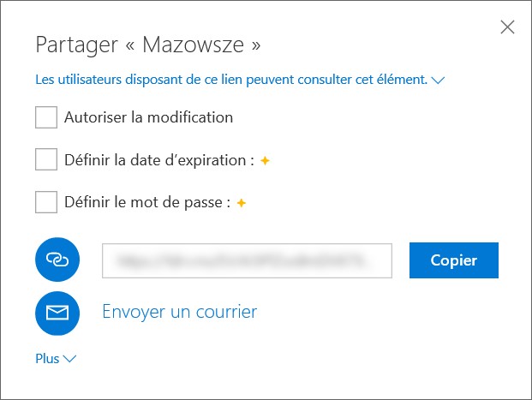Image resolution: width=532 pixels, height=400 pixels.
Task: Check the Définir le mot de passe box
Action: click(x=46, y=203)
